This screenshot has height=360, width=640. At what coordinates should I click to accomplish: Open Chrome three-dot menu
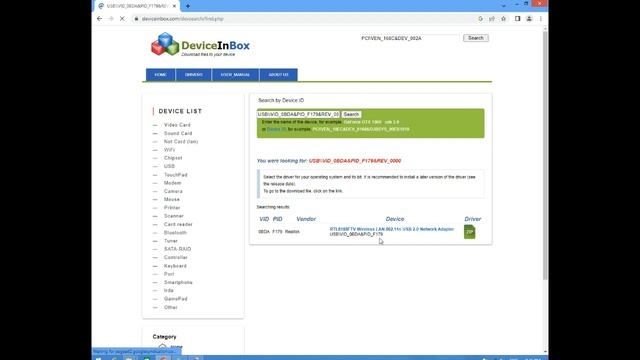click(x=541, y=19)
